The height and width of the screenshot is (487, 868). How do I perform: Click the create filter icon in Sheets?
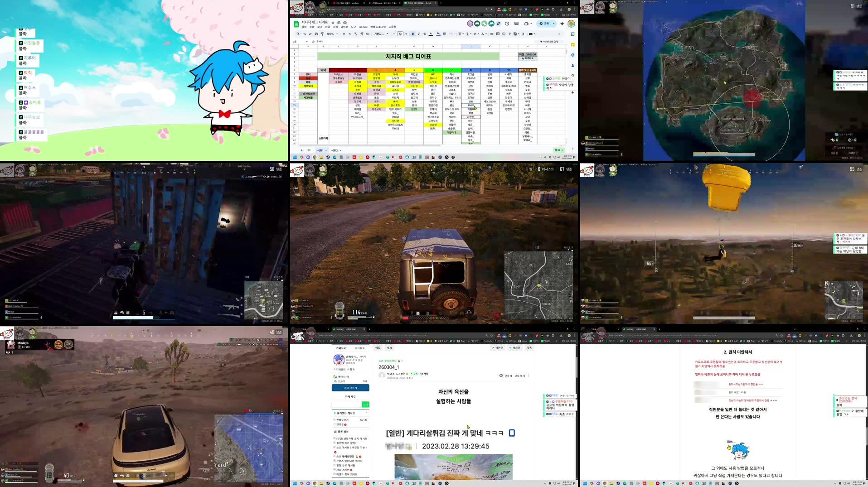[x=509, y=34]
